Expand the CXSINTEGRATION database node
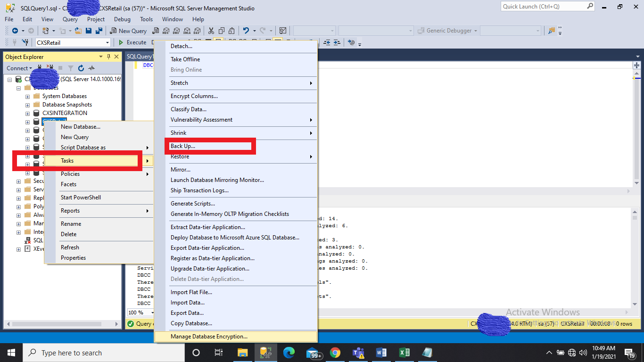The width and height of the screenshot is (644, 362). 28,113
